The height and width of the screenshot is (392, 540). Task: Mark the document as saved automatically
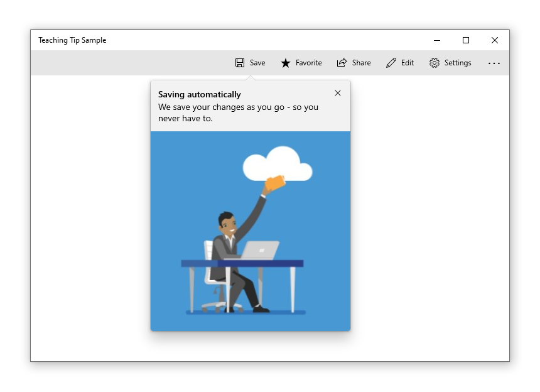pos(250,63)
